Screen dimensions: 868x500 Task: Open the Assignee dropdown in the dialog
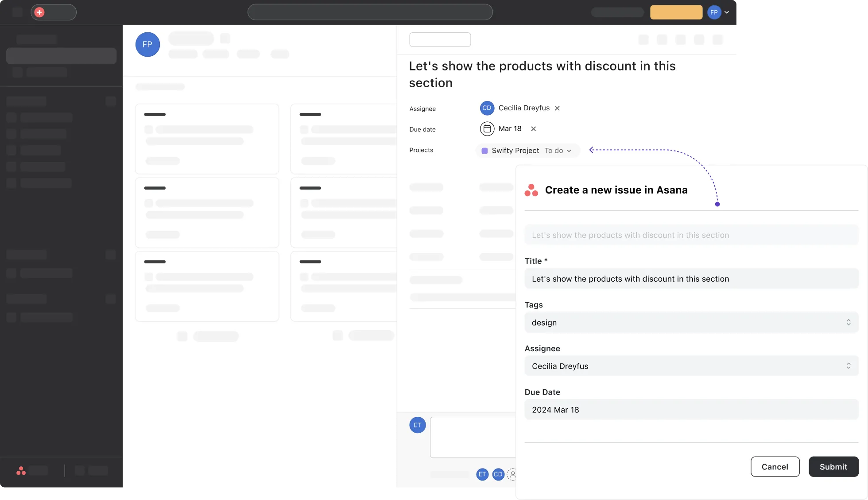849,366
